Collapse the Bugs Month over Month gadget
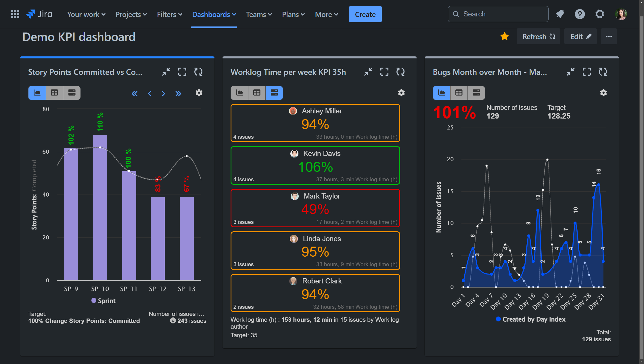644x364 pixels. 570,72
